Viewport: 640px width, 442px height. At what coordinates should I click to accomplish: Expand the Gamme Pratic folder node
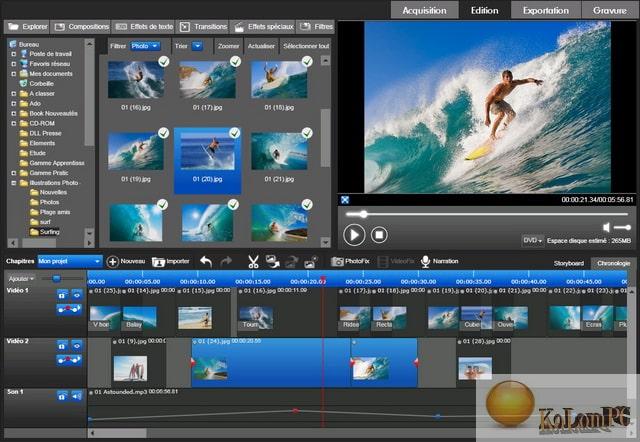[14, 173]
